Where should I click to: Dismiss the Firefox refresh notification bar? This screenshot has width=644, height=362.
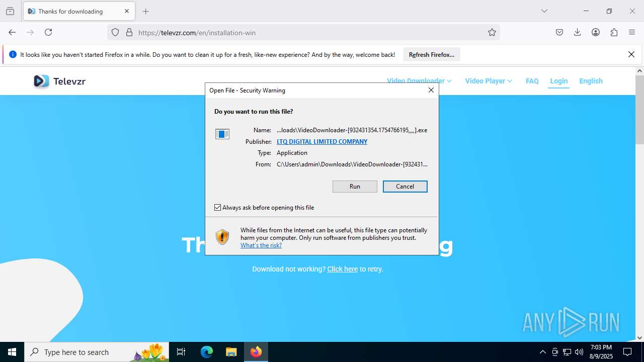pos(631,54)
